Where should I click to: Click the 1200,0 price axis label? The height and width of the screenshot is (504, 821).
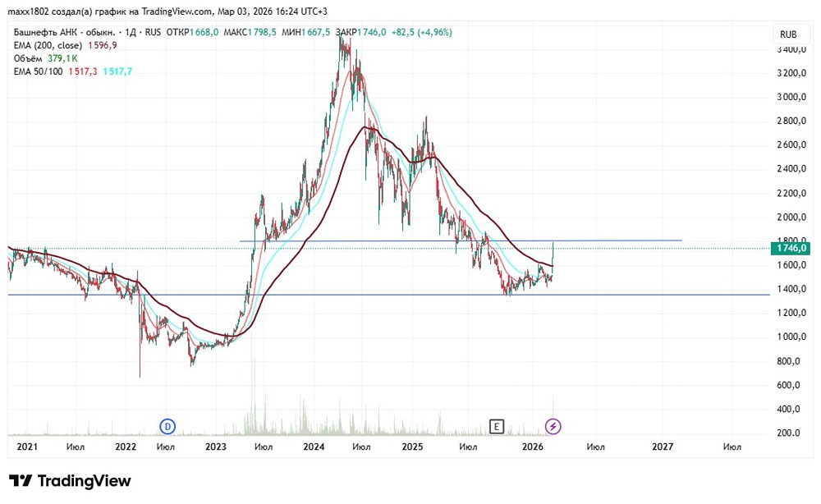[791, 313]
